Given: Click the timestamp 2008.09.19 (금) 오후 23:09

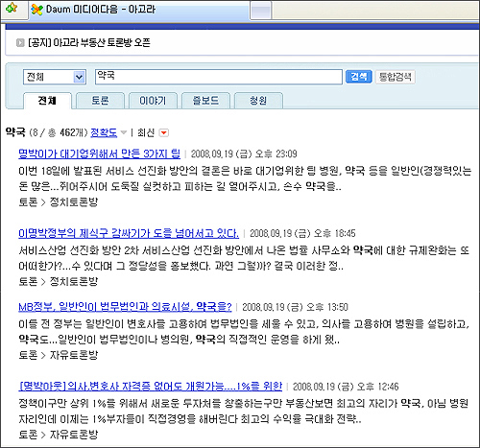Looking at the screenshot, I should point(244,154).
